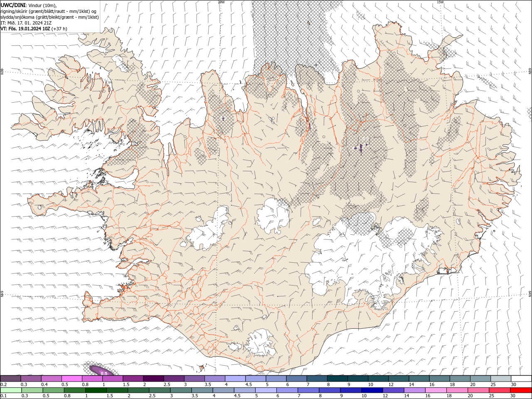Pick the red-pink 25 rain legend swatch
Image resolution: width=532 pixels, height=399 pixels.
click(500, 390)
